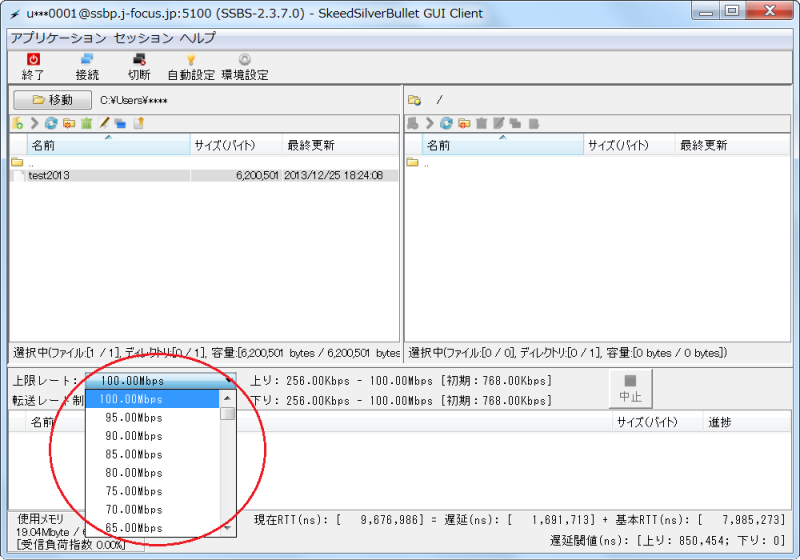Viewport: 800px width, 560px height.
Task: Choose 80.00Mbps in the dropdown list
Action: click(x=133, y=473)
